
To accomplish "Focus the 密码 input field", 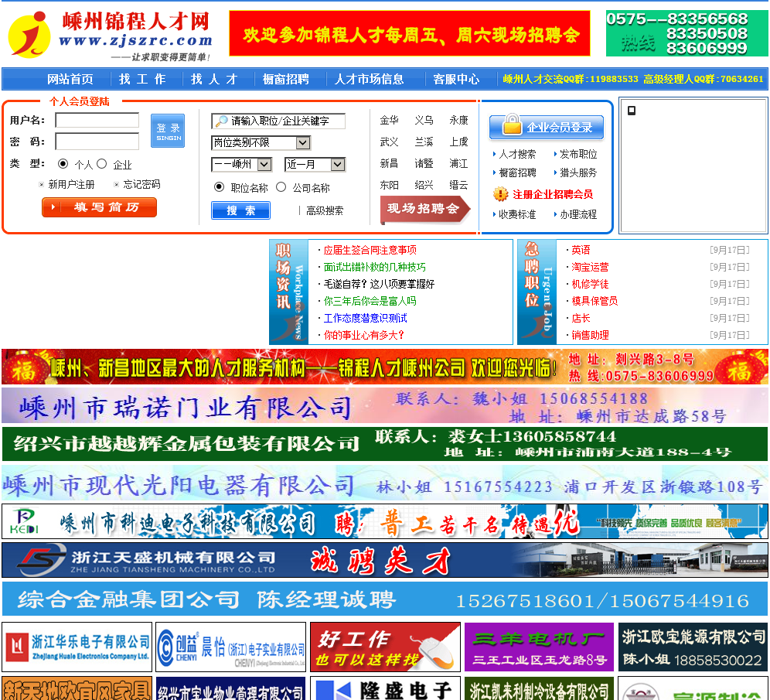I will click(x=97, y=142).
